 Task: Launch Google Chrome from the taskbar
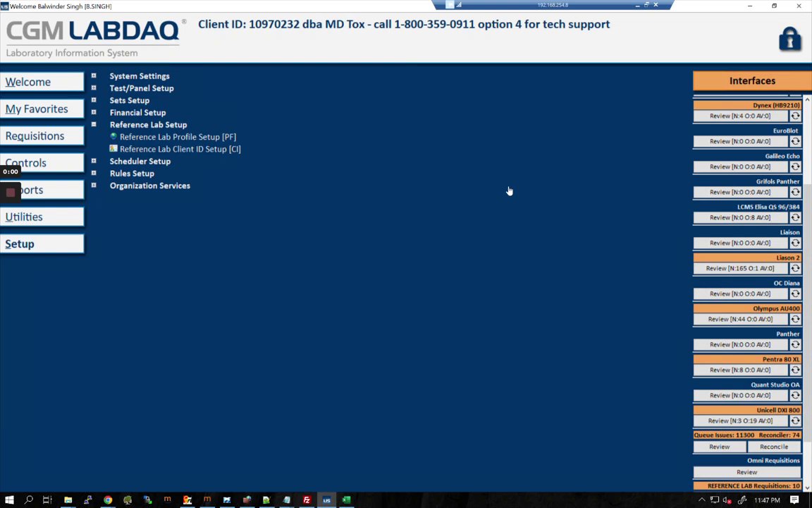tap(108, 500)
